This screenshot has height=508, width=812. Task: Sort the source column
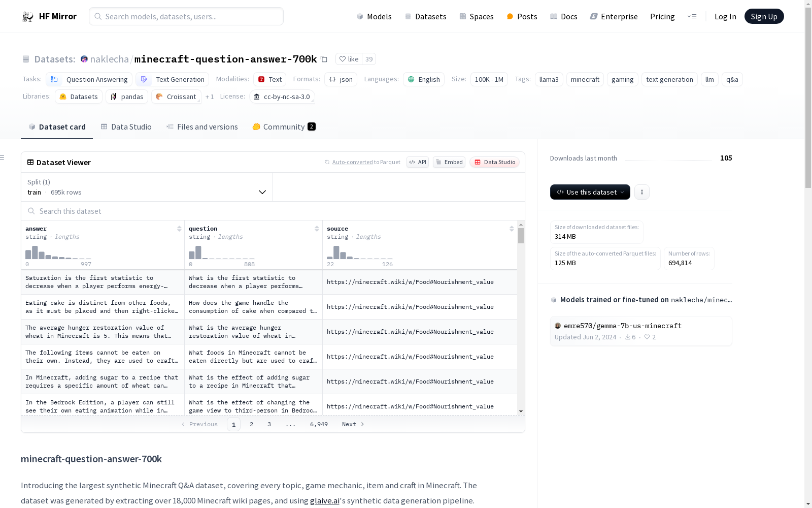(512, 229)
